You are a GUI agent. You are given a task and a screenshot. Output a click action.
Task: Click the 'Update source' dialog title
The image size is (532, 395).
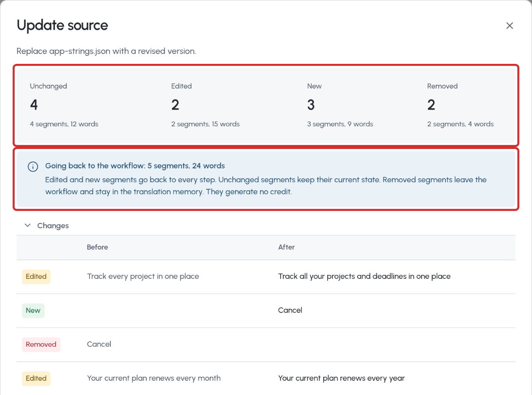(x=62, y=25)
